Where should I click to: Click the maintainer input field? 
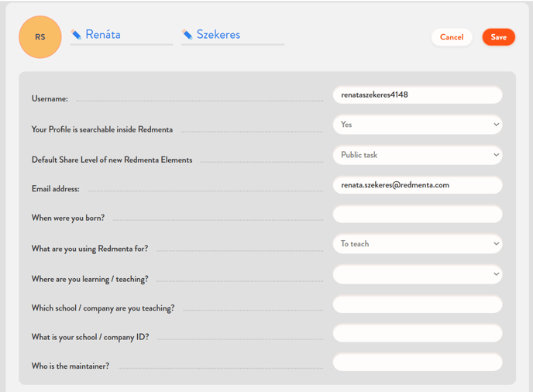(417, 363)
